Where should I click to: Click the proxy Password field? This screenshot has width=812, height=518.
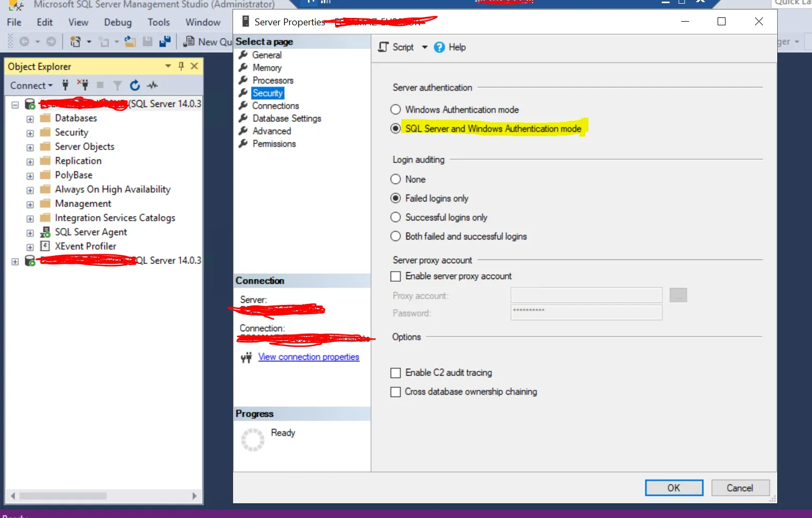586,313
